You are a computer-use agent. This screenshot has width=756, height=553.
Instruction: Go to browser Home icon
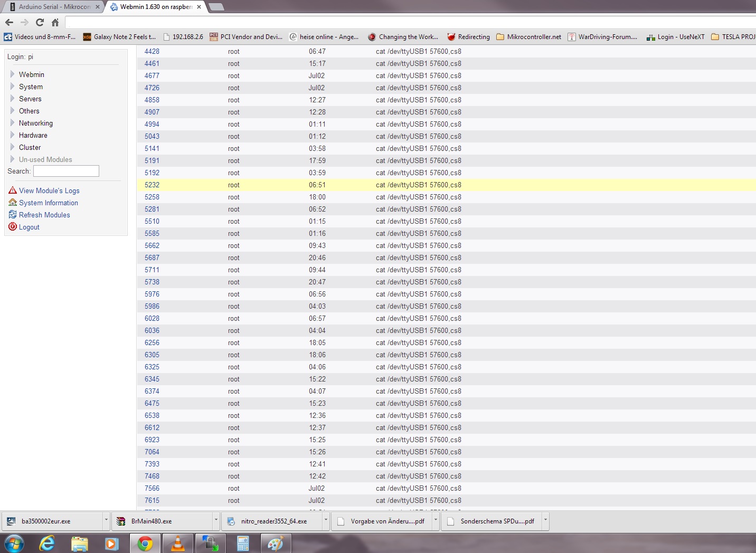click(55, 22)
